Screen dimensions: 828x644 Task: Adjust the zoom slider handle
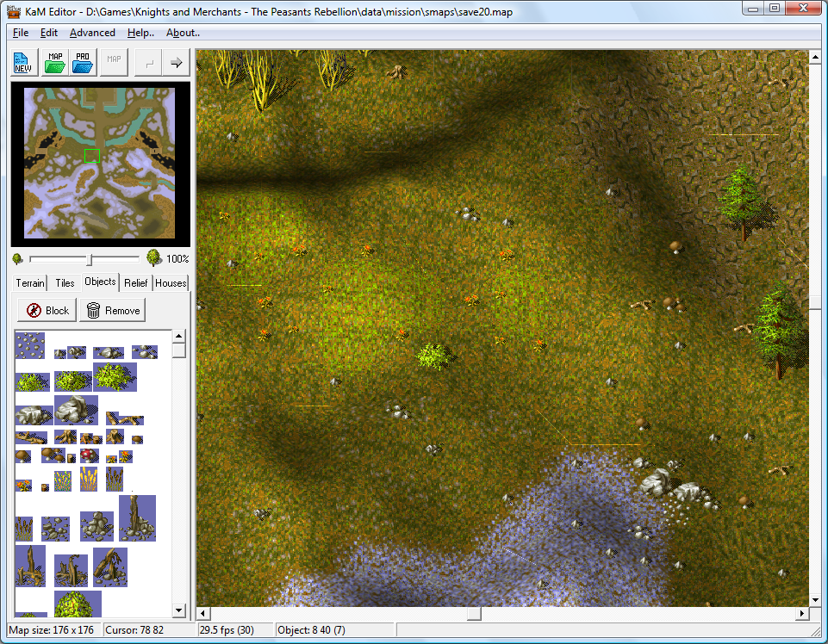click(x=90, y=259)
